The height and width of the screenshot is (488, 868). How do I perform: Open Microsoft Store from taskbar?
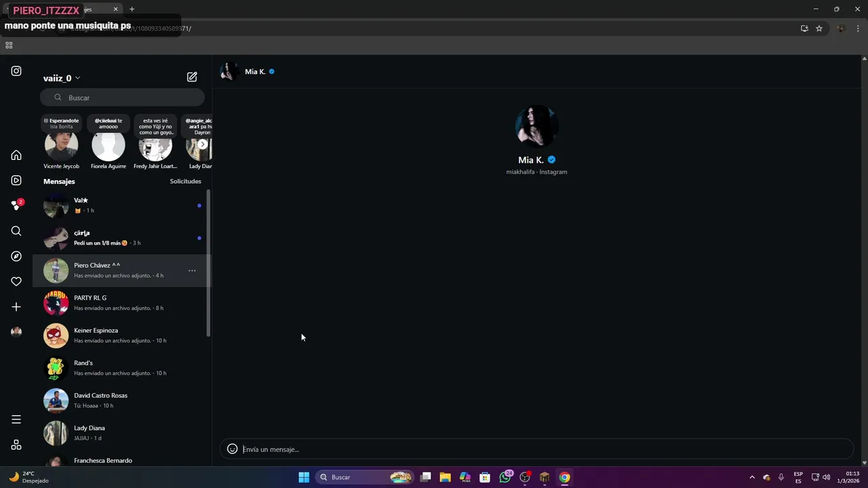tap(485, 477)
